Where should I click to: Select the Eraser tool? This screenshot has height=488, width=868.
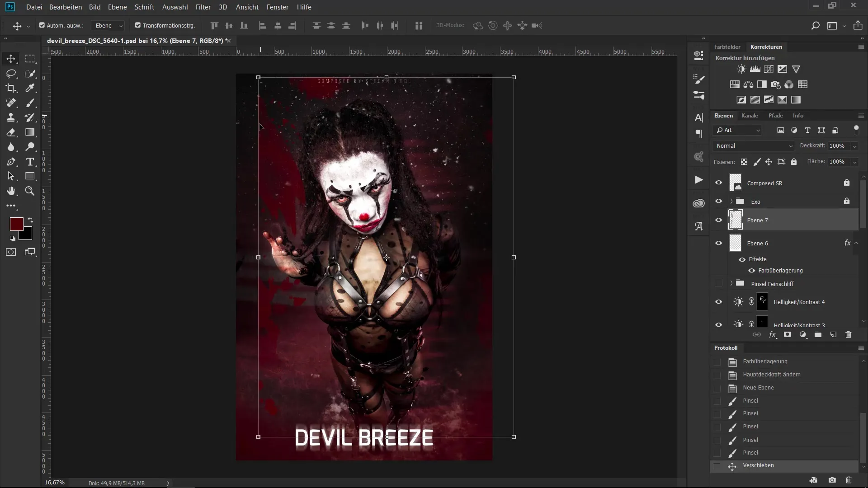click(11, 132)
